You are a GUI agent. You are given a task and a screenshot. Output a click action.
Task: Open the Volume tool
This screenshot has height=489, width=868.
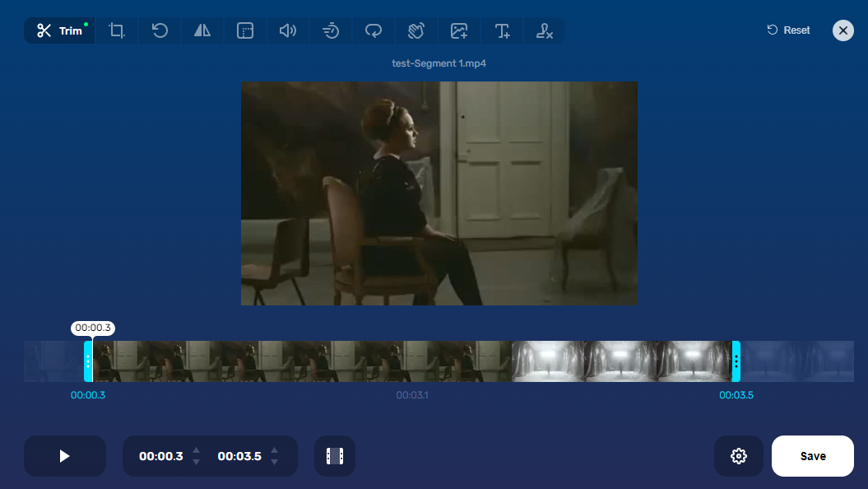[288, 30]
